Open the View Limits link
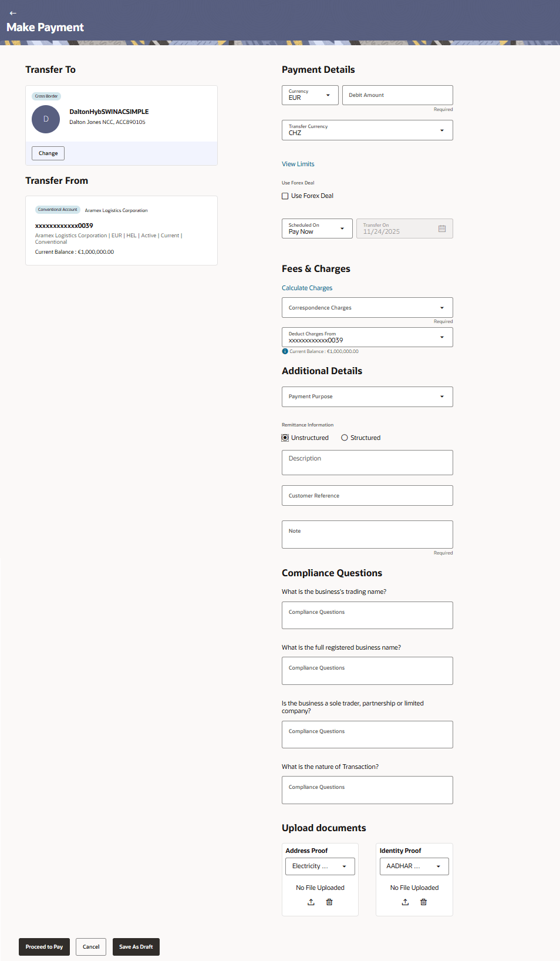The height and width of the screenshot is (961, 560). pyautogui.click(x=298, y=164)
